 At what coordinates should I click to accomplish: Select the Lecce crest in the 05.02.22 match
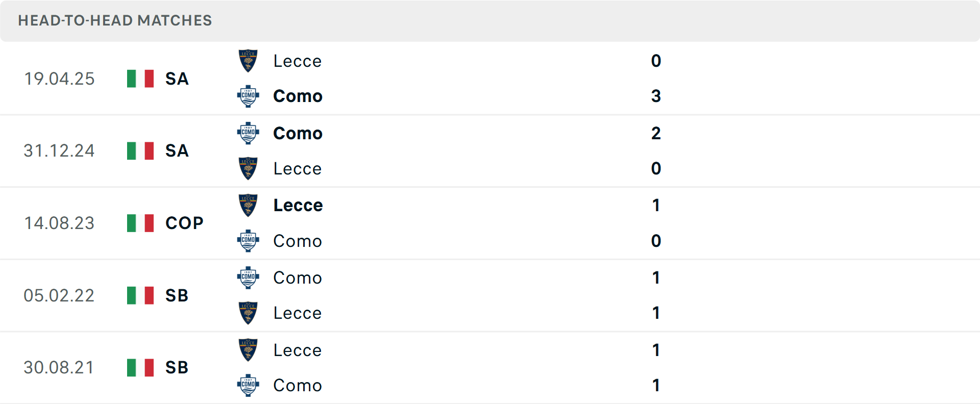pyautogui.click(x=248, y=313)
